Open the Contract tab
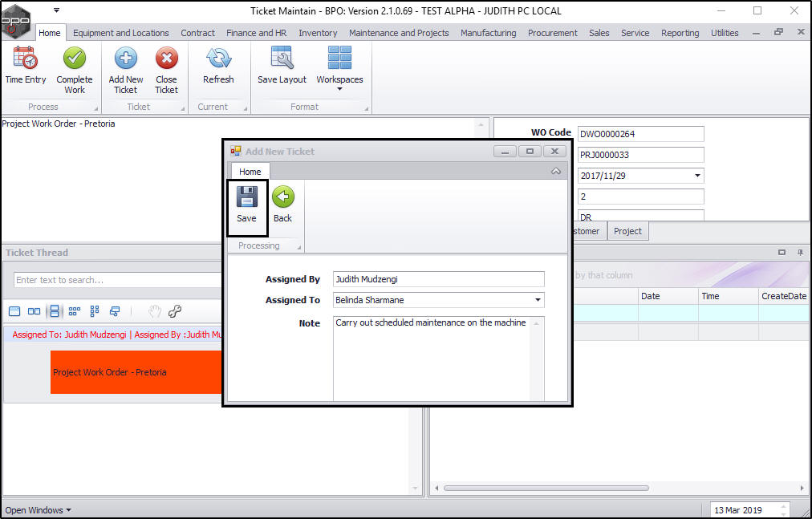The image size is (812, 519). (x=198, y=33)
